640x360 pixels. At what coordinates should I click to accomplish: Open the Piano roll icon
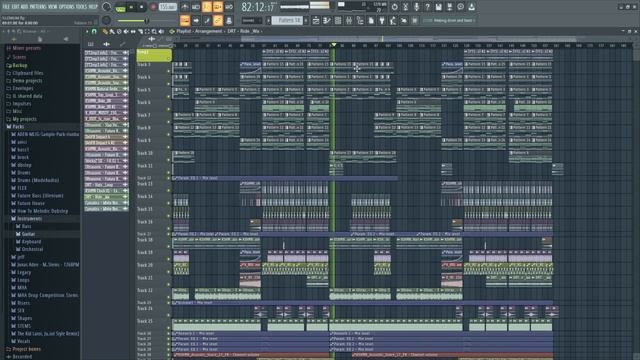327,20
